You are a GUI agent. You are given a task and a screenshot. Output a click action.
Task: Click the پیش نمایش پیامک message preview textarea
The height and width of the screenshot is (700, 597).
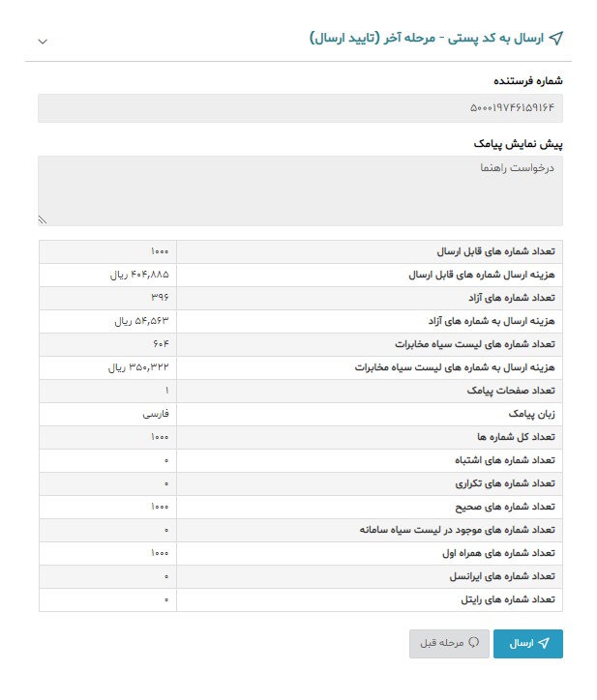pos(300,190)
